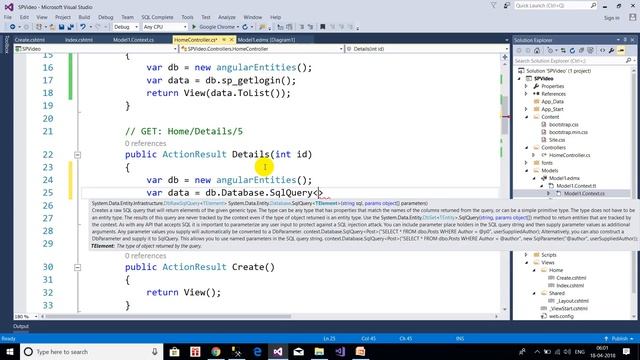
Task: Open the File menu
Action: [8, 17]
